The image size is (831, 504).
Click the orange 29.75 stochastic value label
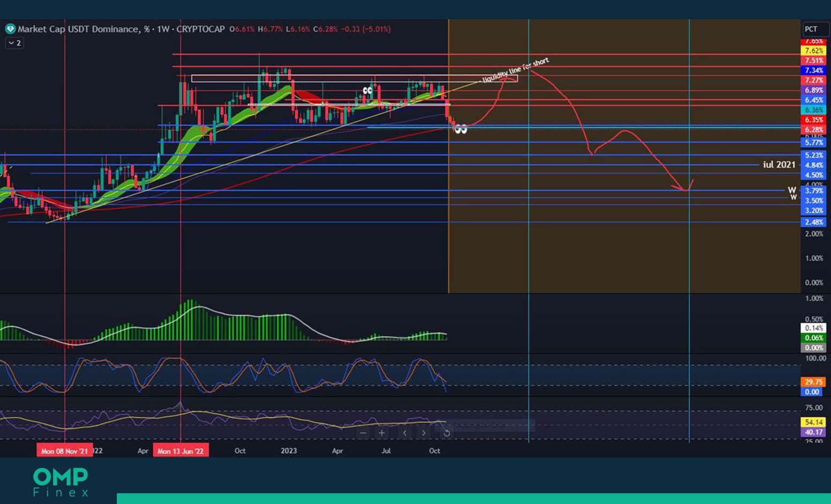(x=814, y=382)
